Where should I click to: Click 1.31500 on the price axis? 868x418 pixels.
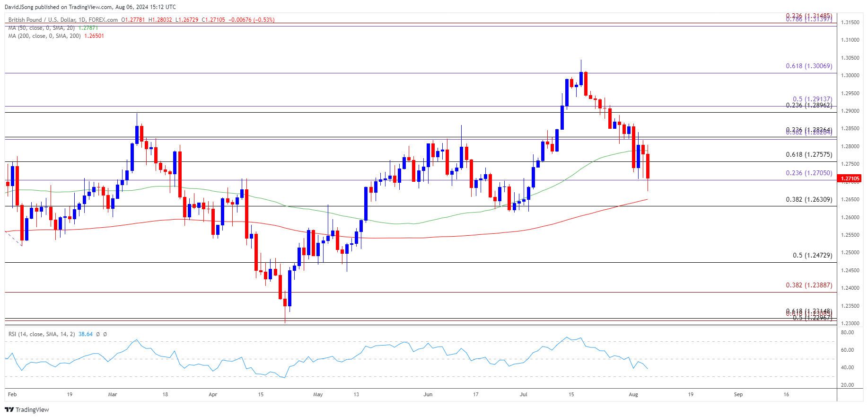tap(850, 22)
